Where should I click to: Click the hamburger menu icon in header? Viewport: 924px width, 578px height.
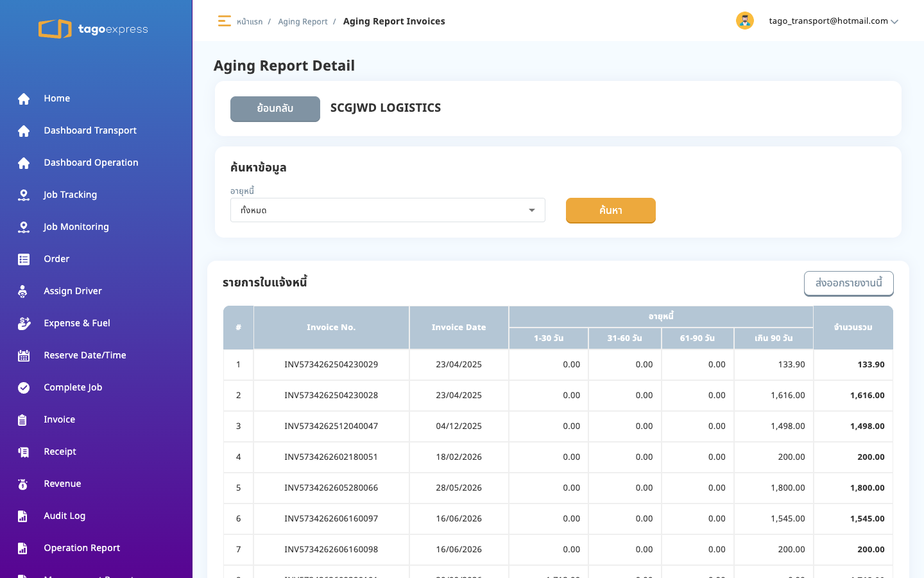(224, 21)
